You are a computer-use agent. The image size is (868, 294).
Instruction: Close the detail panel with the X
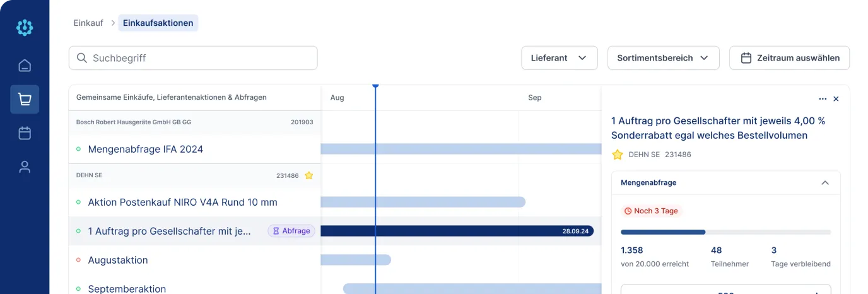pyautogui.click(x=836, y=99)
